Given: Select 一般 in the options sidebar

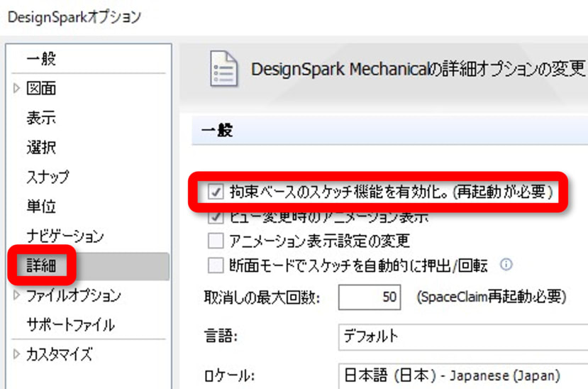Looking at the screenshot, I should tap(41, 59).
